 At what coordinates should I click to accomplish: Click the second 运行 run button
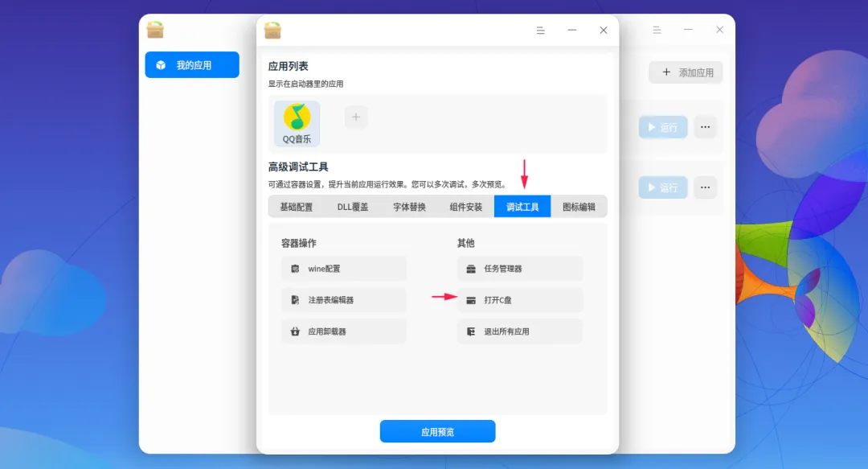coord(663,187)
